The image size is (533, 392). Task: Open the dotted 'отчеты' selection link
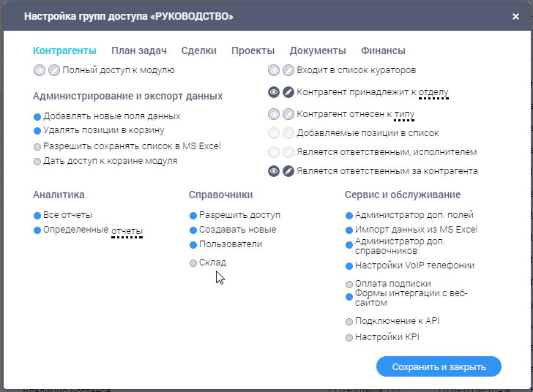127,231
